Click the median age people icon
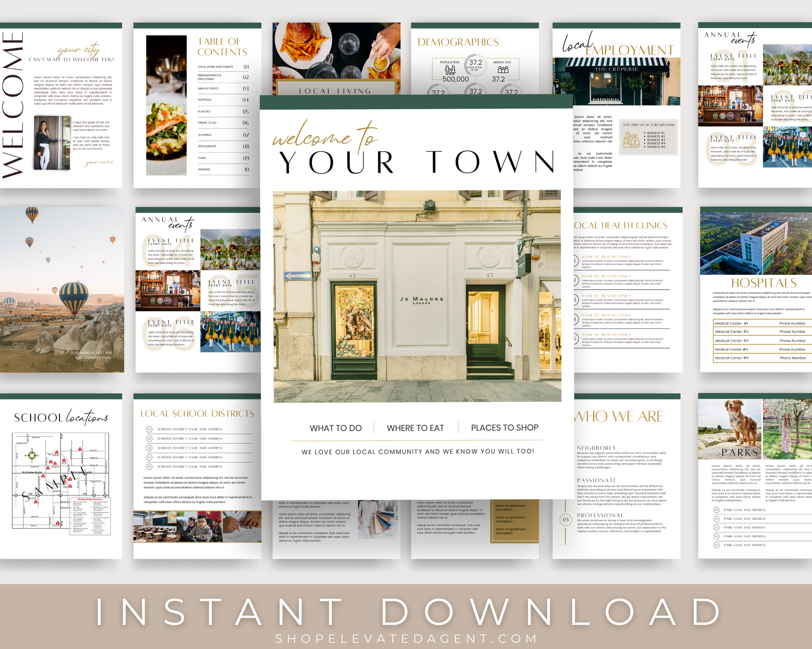 [503, 70]
